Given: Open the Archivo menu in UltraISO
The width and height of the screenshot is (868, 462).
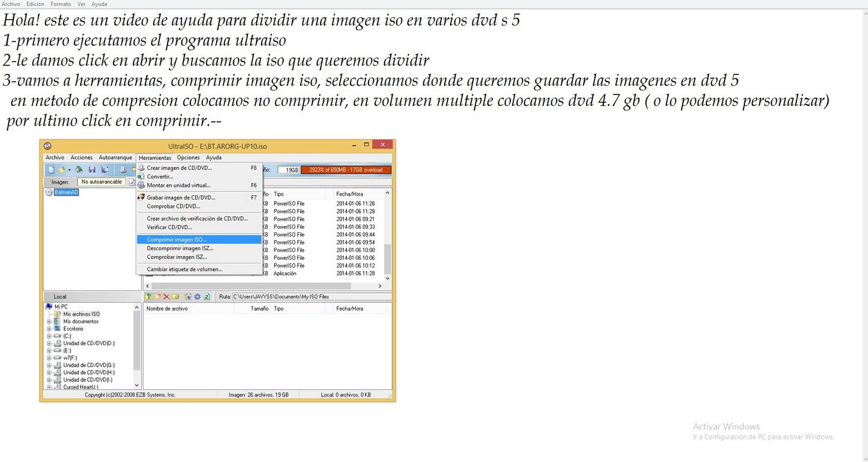Looking at the screenshot, I should pyautogui.click(x=55, y=157).
